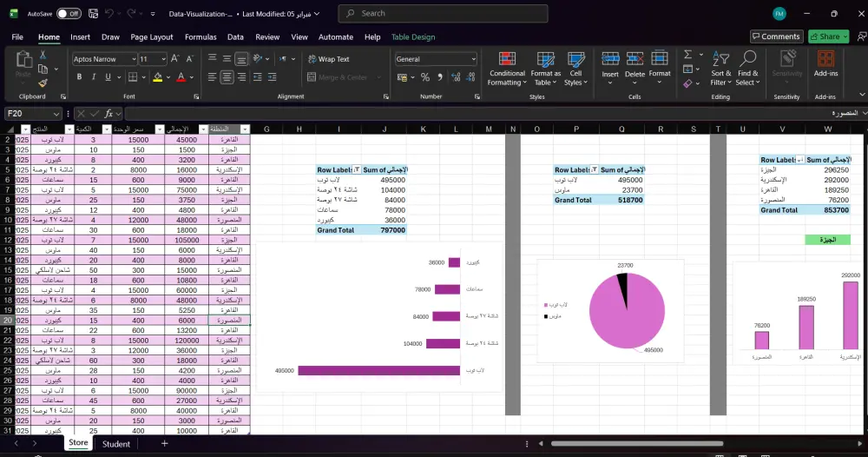Click the Name Box showing F20
This screenshot has width=868, height=457.
click(33, 114)
